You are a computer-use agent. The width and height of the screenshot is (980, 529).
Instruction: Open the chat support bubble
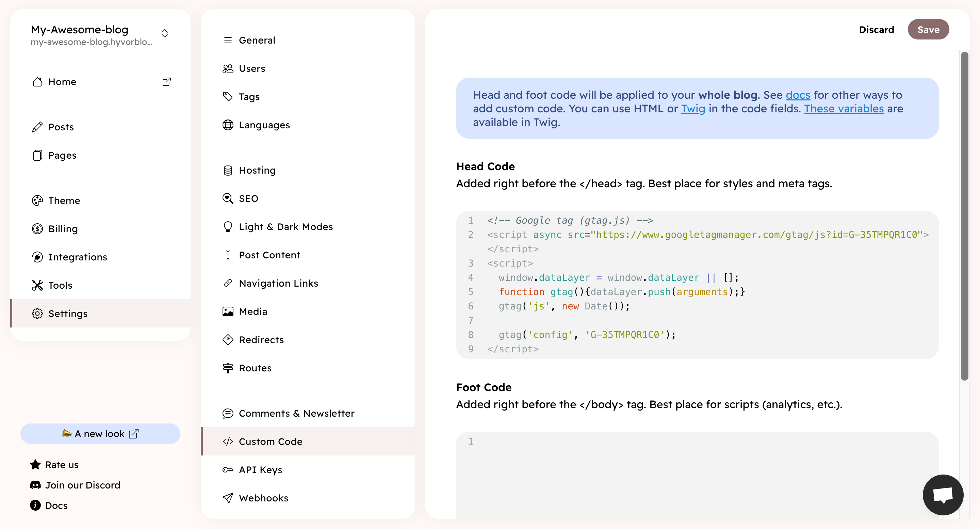[943, 495]
